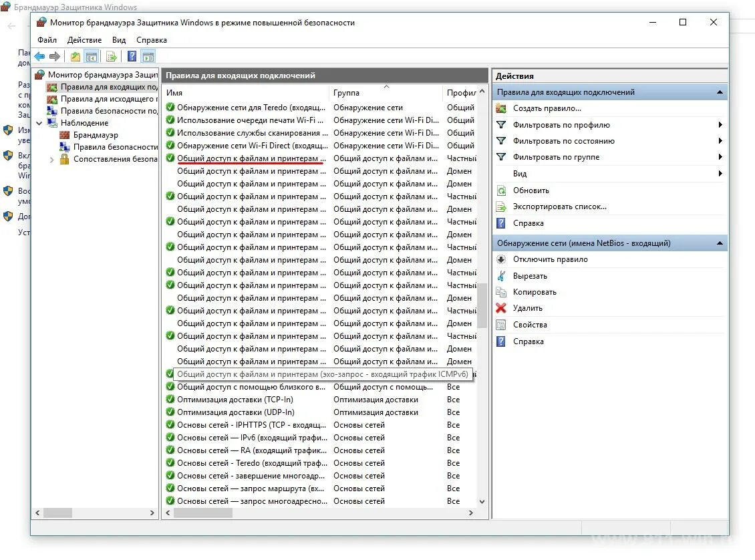Viewport: 755px width, 560px height.
Task: Click green check icon of Обнаружение сети для Teredo row
Action: 170,107
